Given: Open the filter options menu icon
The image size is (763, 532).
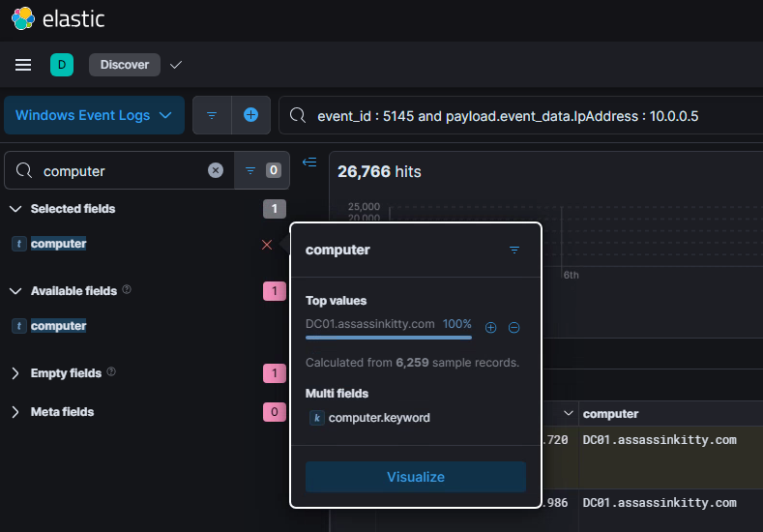Looking at the screenshot, I should click(x=212, y=115).
